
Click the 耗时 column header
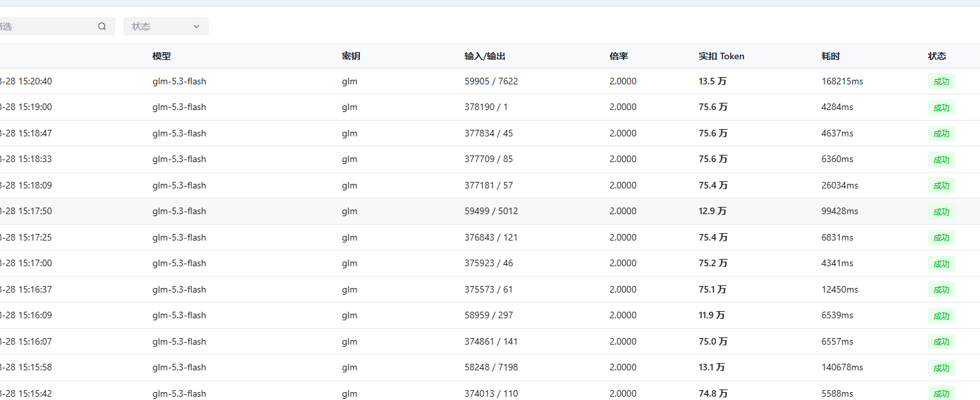point(831,56)
